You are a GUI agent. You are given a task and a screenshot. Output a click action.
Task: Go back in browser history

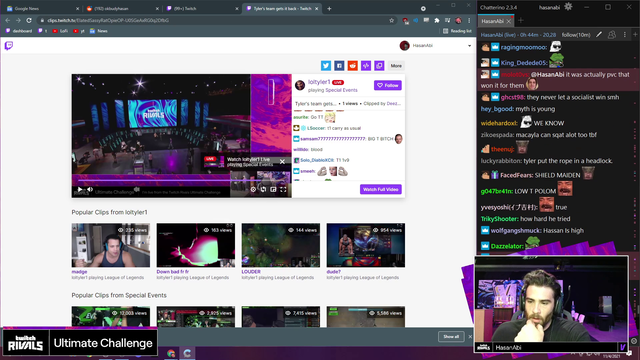8,20
